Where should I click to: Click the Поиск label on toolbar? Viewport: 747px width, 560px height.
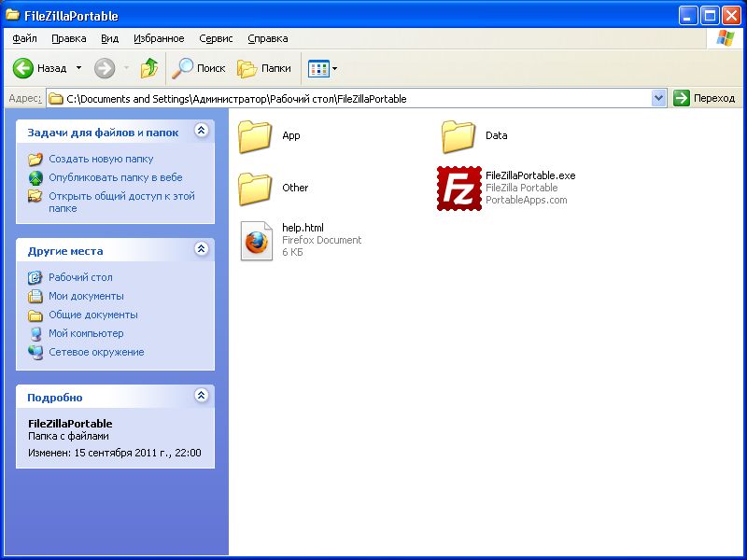pos(211,68)
